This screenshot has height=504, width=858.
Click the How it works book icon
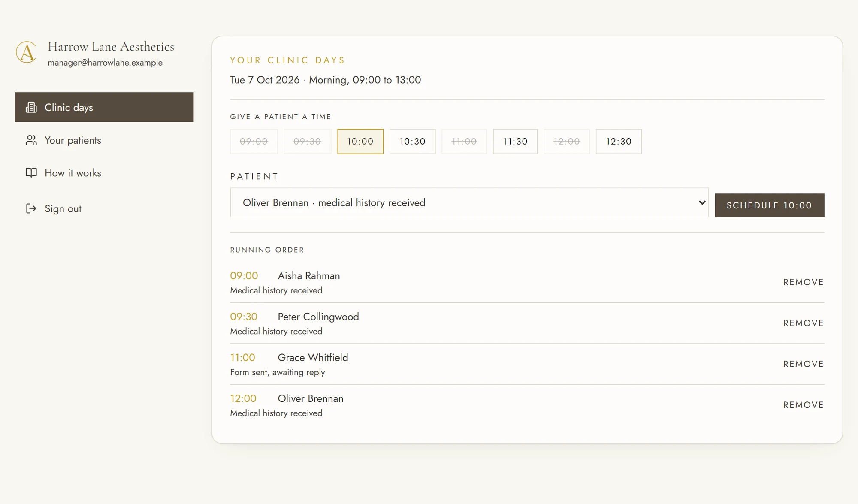(31, 173)
